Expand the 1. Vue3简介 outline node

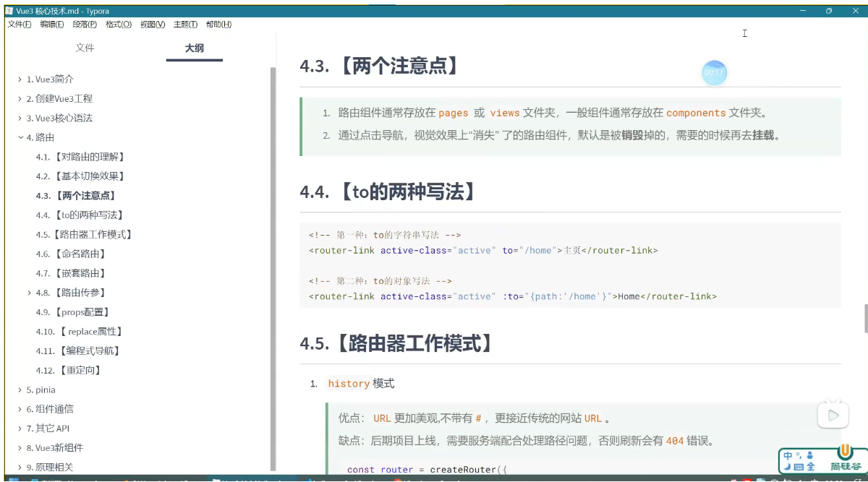coord(20,79)
